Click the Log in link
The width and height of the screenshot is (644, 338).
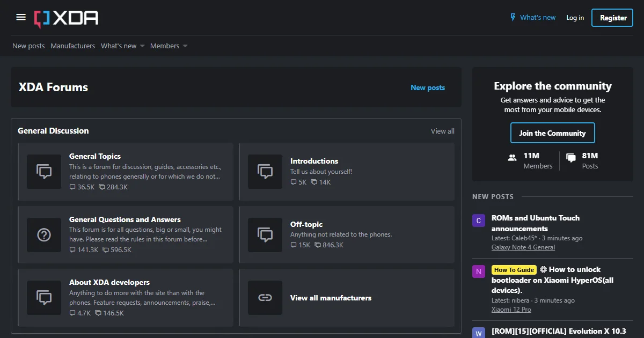pyautogui.click(x=575, y=18)
